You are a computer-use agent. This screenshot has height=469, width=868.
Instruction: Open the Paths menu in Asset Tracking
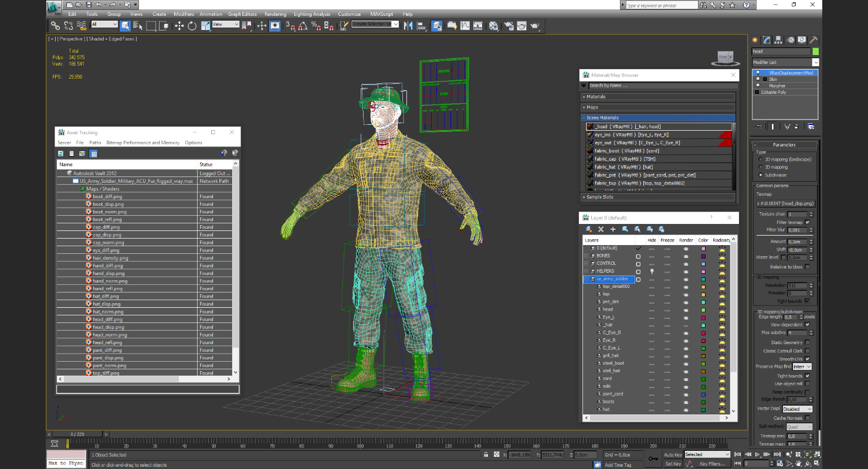coord(95,142)
